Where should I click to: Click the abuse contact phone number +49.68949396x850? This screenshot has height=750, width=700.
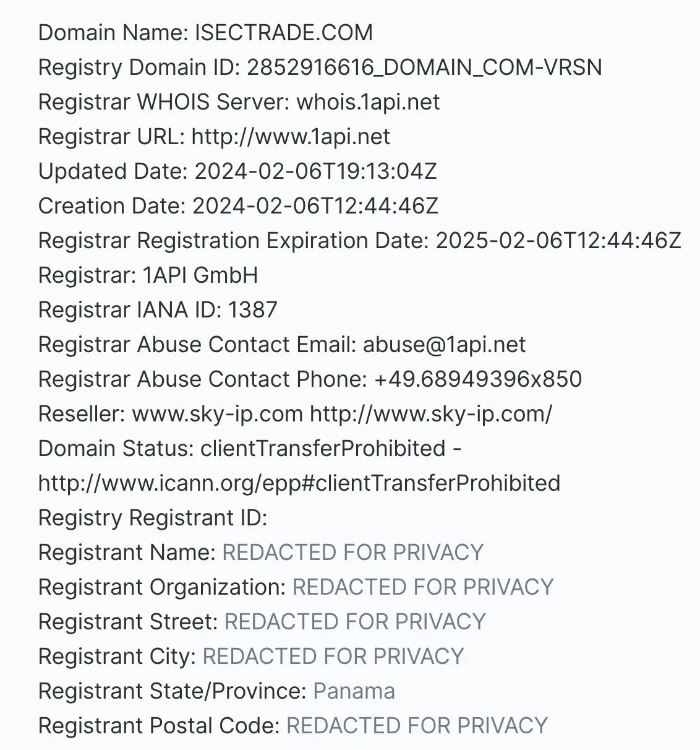point(478,379)
